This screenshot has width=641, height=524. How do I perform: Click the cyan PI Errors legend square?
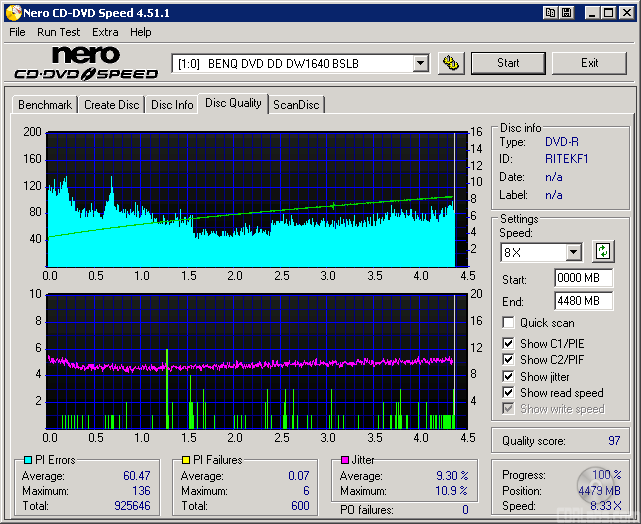pyautogui.click(x=28, y=460)
